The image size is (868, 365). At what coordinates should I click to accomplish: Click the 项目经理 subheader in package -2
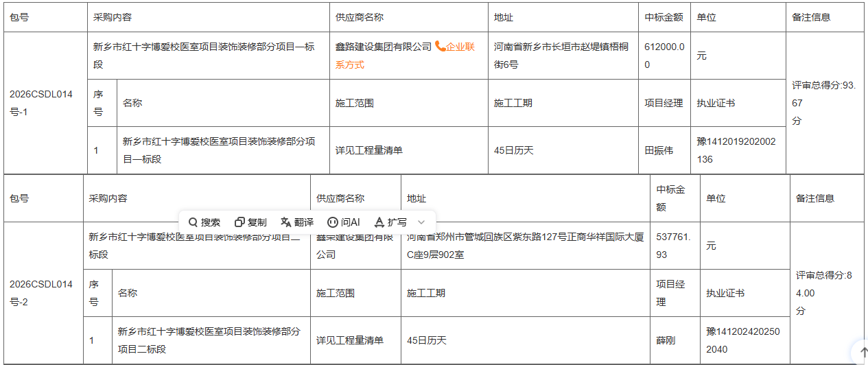coord(671,293)
